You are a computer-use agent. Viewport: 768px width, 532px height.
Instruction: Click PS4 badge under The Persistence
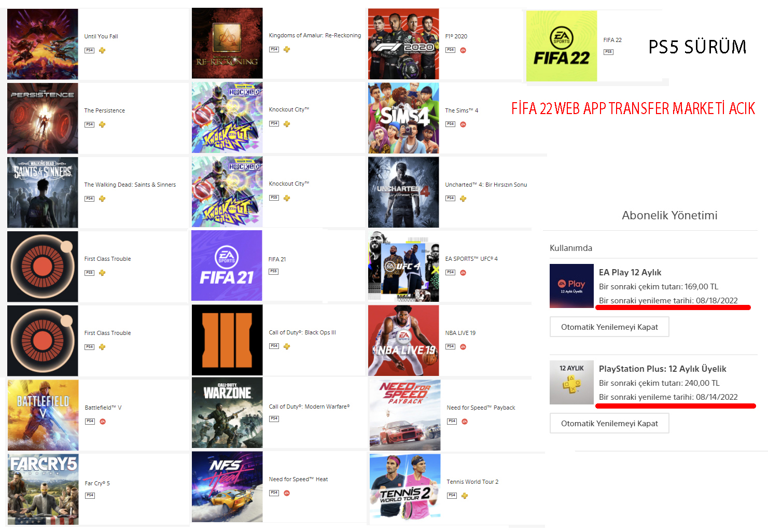(x=90, y=124)
